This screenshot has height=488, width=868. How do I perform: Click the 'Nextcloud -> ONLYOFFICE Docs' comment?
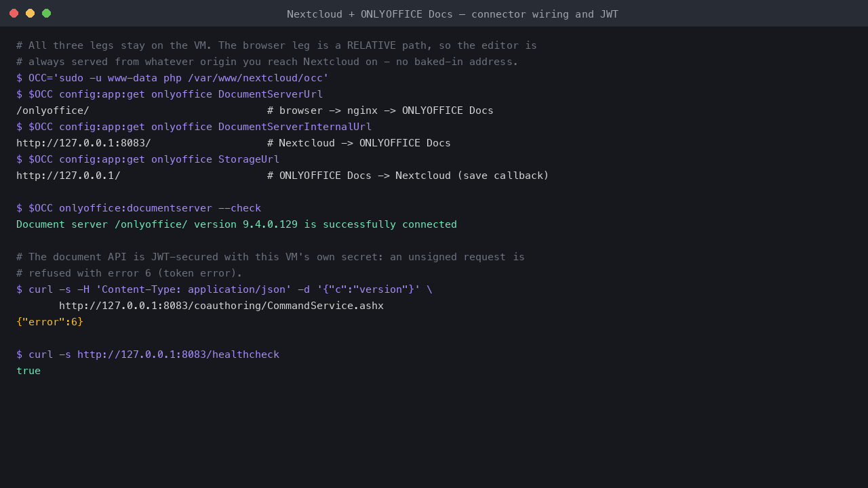click(359, 143)
